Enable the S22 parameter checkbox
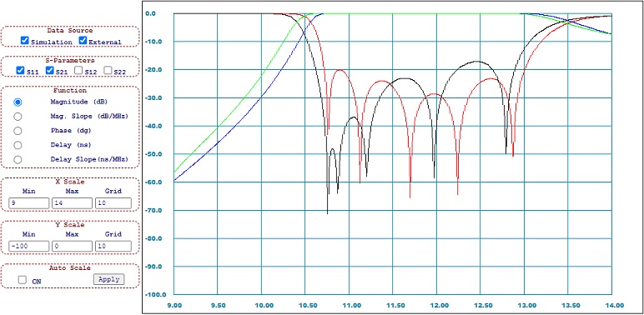This screenshot has width=644, height=315. pyautogui.click(x=108, y=71)
